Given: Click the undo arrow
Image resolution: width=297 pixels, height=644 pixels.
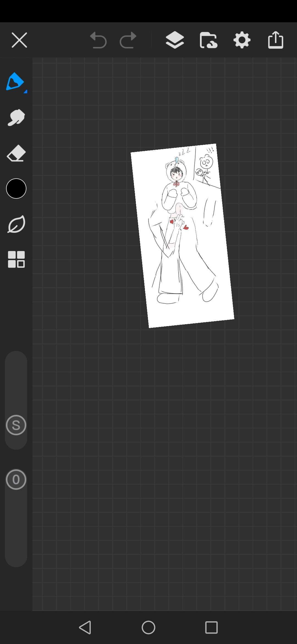Looking at the screenshot, I should pos(98,40).
